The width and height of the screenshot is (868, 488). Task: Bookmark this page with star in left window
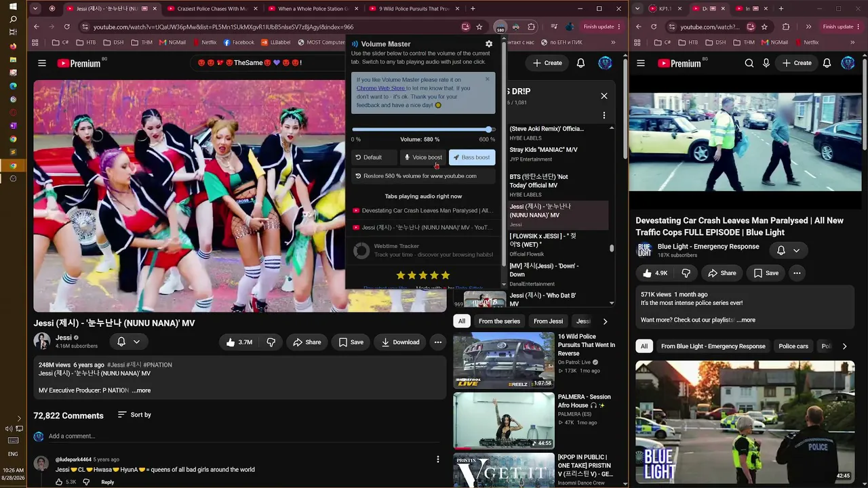click(x=479, y=27)
